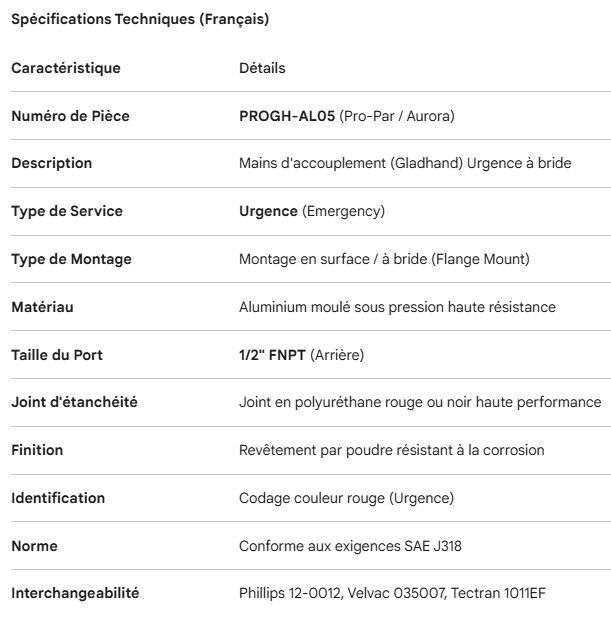Click the bold part number PROGH-AL05
The height and width of the screenshot is (617, 611).
(x=287, y=116)
